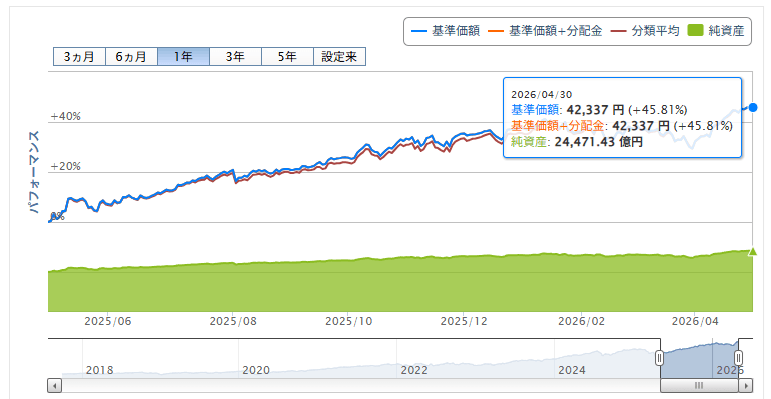The image size is (771, 399).
Task: Click the left range slider handle
Action: [x=660, y=358]
